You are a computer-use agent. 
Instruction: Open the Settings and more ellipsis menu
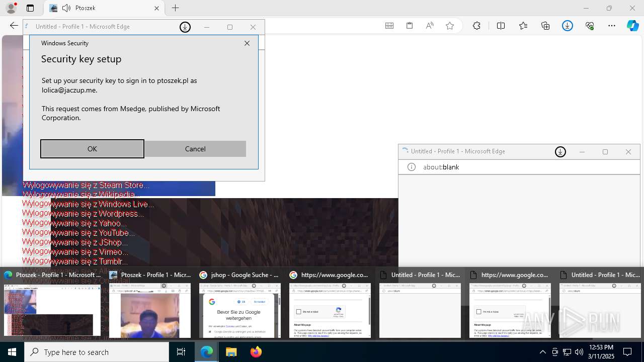click(612, 26)
